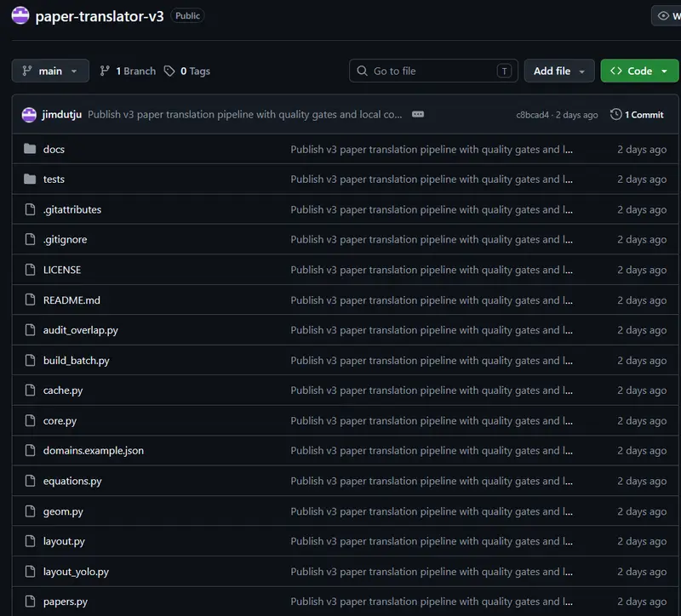The image size is (681, 616).
Task: Open the c8bcad4 commit hash link
Action: point(533,115)
